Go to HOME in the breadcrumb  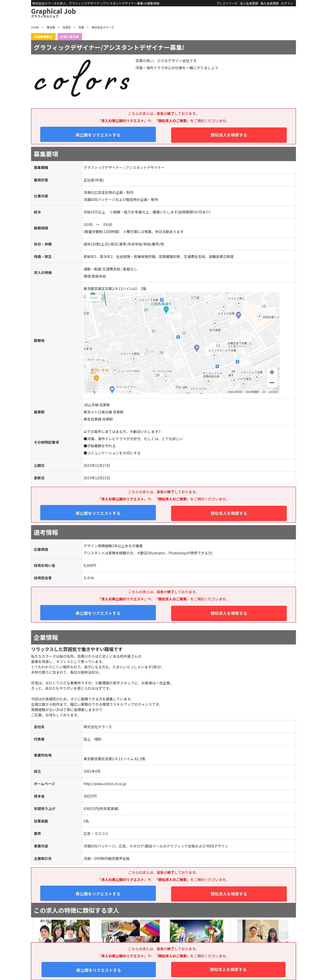[x=35, y=27]
